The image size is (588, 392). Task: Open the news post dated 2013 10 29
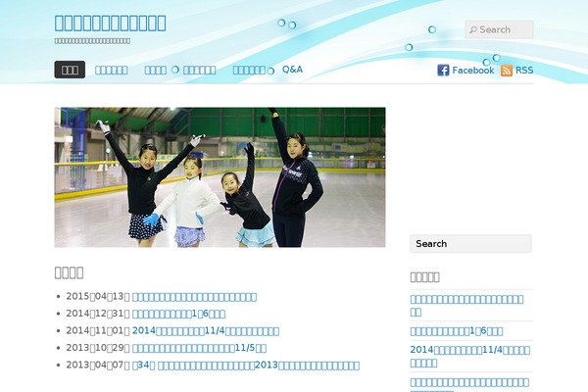[x=199, y=348]
